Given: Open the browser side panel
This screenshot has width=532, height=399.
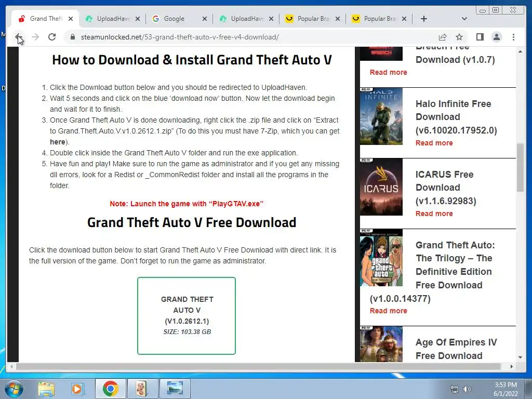Looking at the screenshot, I should tap(480, 37).
